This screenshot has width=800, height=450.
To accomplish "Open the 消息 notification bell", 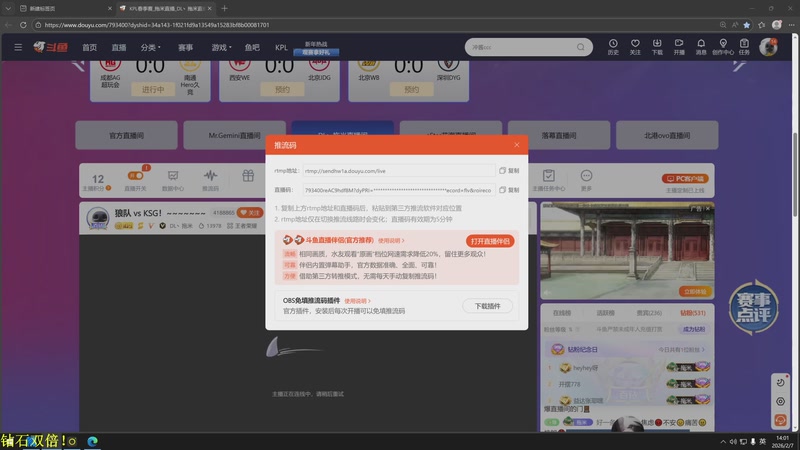I will click(701, 47).
